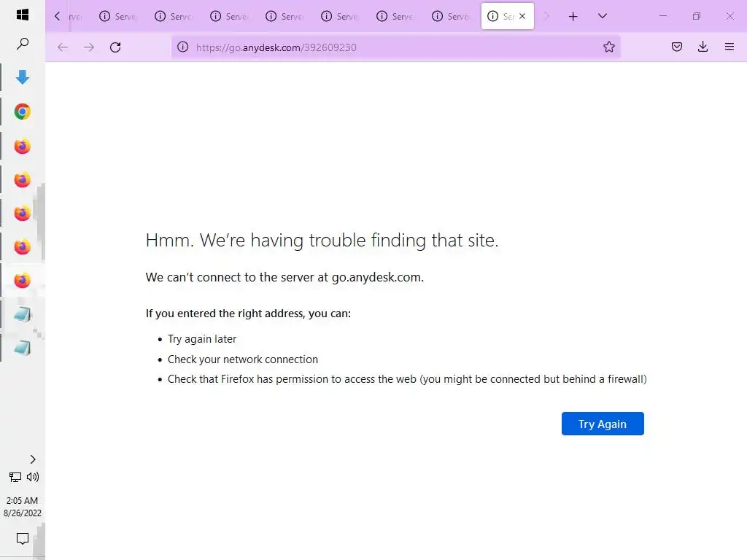Screen dimensions: 747x560
Task: Open the network icon in system tray
Action: 15,477
